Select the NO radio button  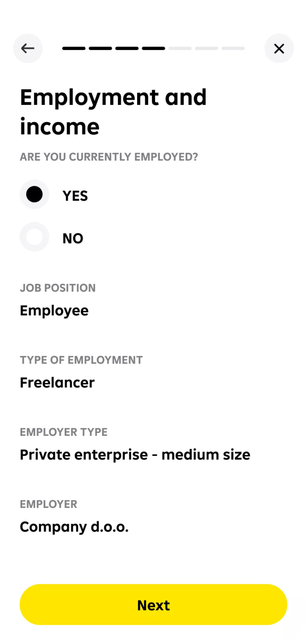(34, 237)
